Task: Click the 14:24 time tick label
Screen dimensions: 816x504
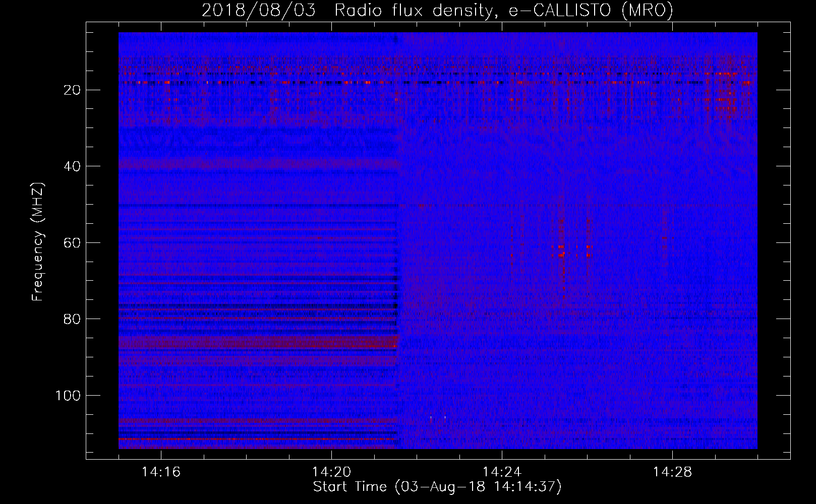Action: [x=502, y=472]
